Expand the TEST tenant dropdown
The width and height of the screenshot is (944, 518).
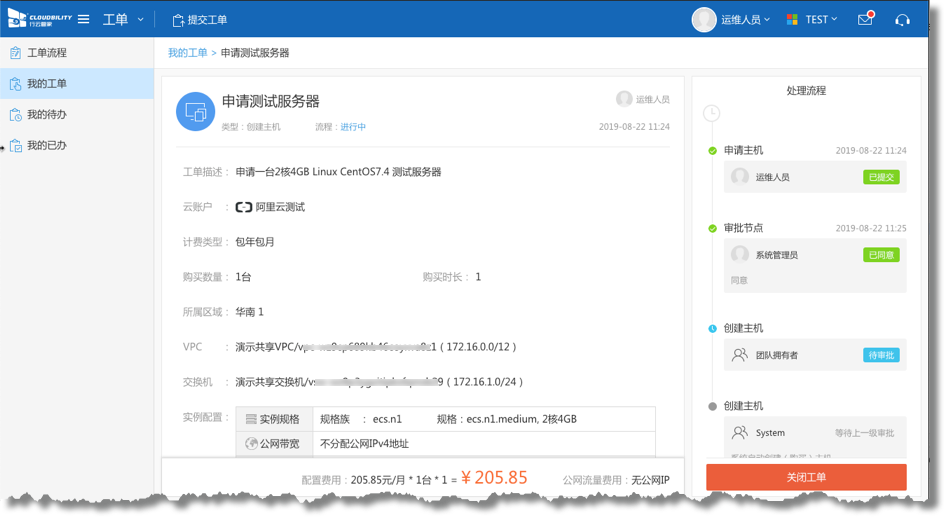pyautogui.click(x=822, y=20)
